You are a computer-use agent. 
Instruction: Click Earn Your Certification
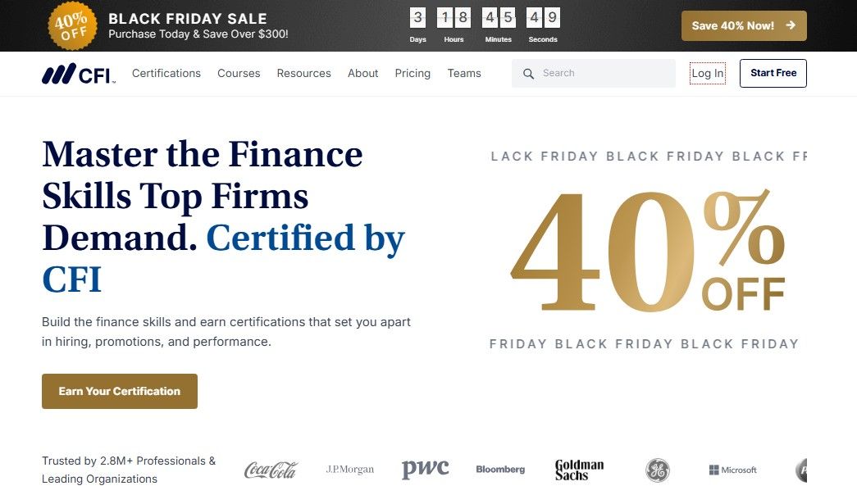click(x=119, y=391)
